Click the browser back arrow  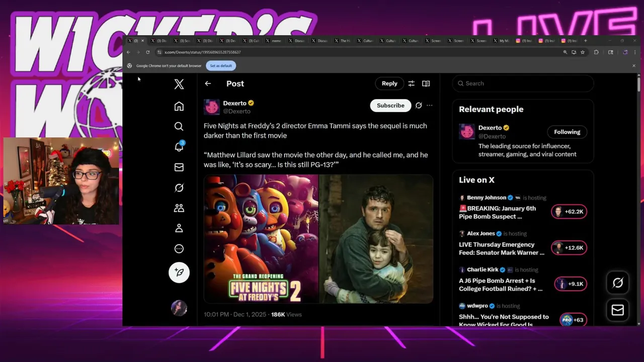click(128, 52)
